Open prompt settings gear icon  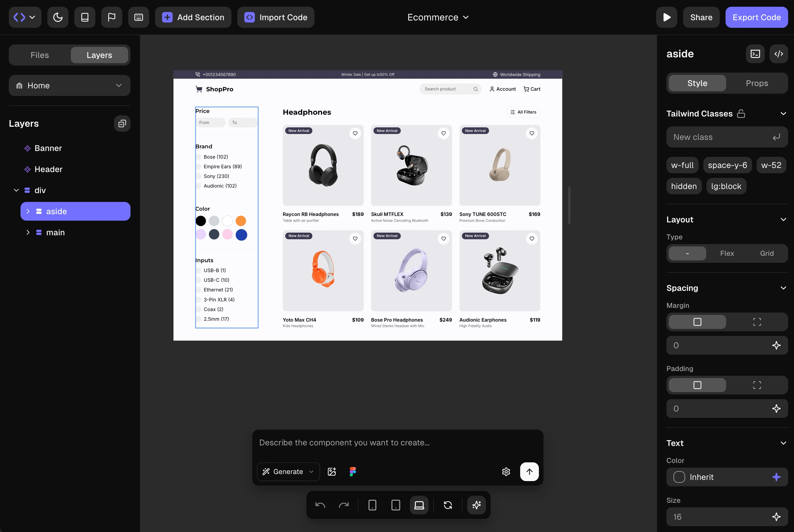pyautogui.click(x=506, y=472)
